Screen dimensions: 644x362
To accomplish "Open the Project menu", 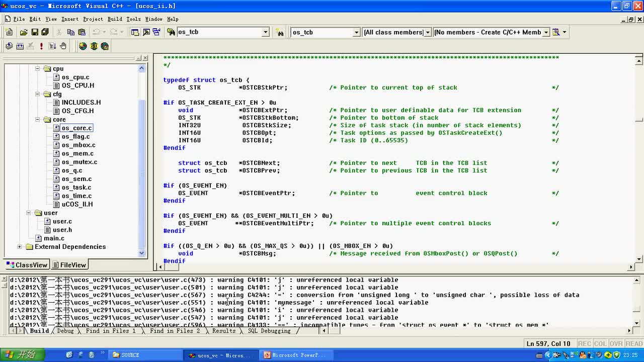I will pos(93,19).
